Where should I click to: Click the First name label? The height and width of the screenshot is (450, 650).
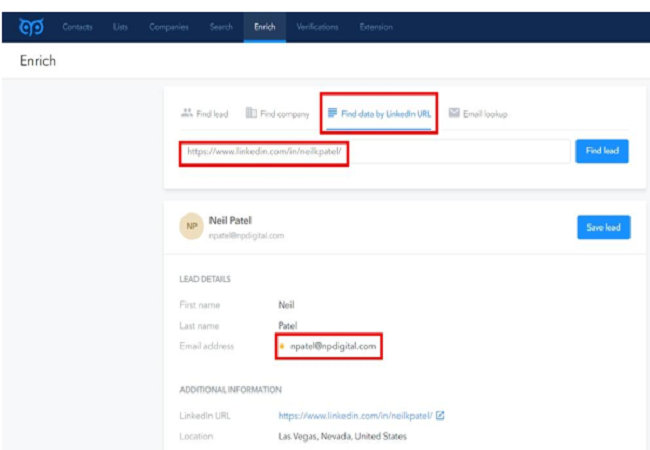pyautogui.click(x=199, y=305)
